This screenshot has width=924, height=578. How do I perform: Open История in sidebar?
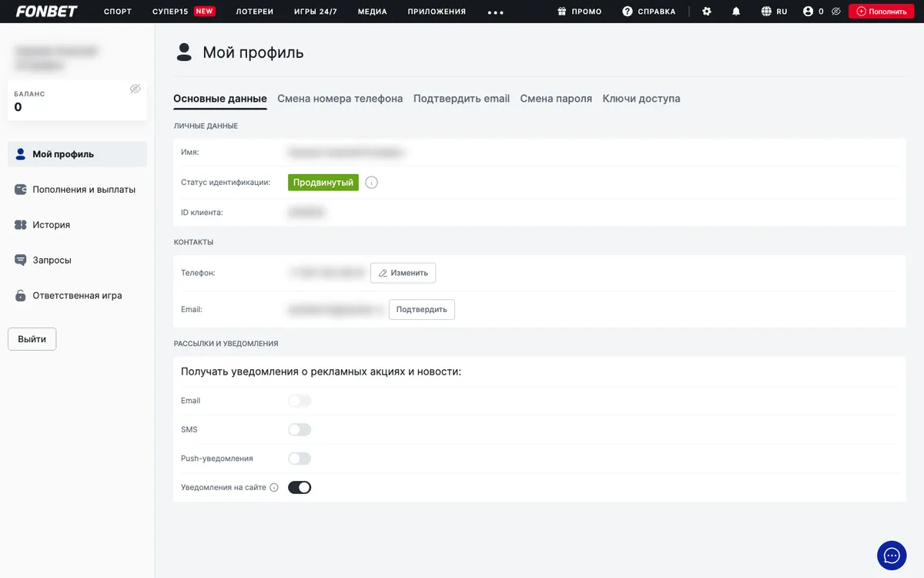pos(77,225)
